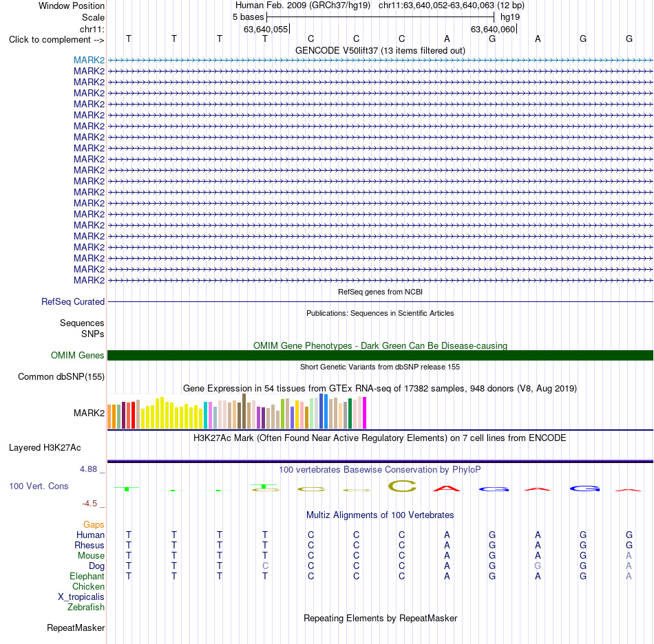Select the Human alignment row label

[90, 535]
